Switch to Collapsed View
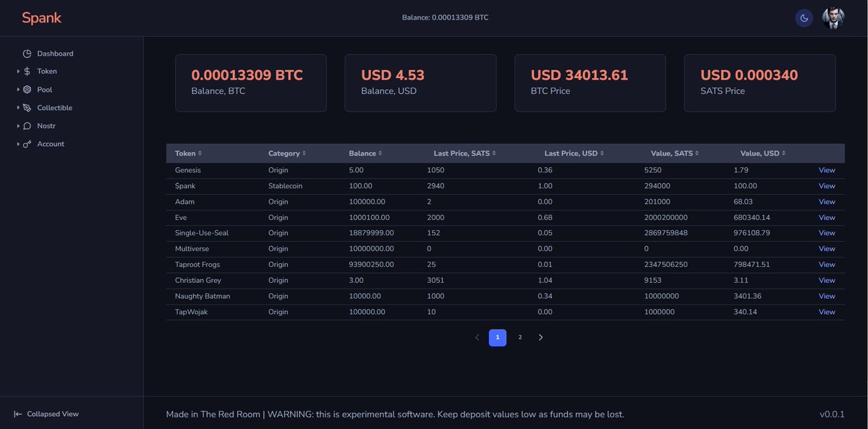 click(53, 414)
